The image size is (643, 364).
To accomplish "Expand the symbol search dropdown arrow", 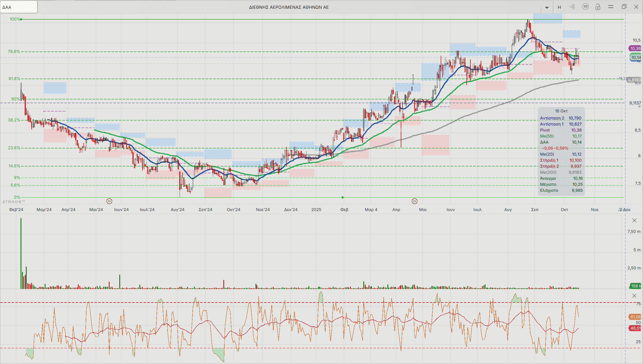I will (x=547, y=8).
